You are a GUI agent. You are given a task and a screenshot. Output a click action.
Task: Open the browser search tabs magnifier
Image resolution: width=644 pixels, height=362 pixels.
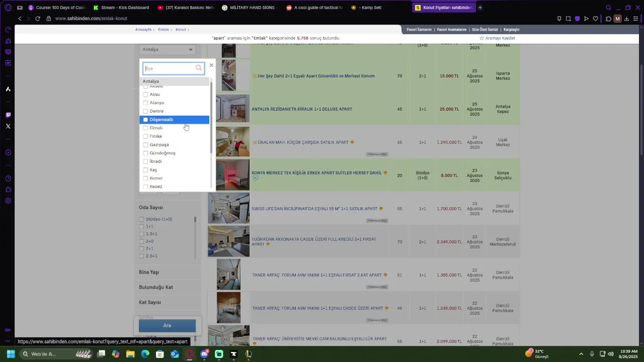pyautogui.click(x=608, y=8)
